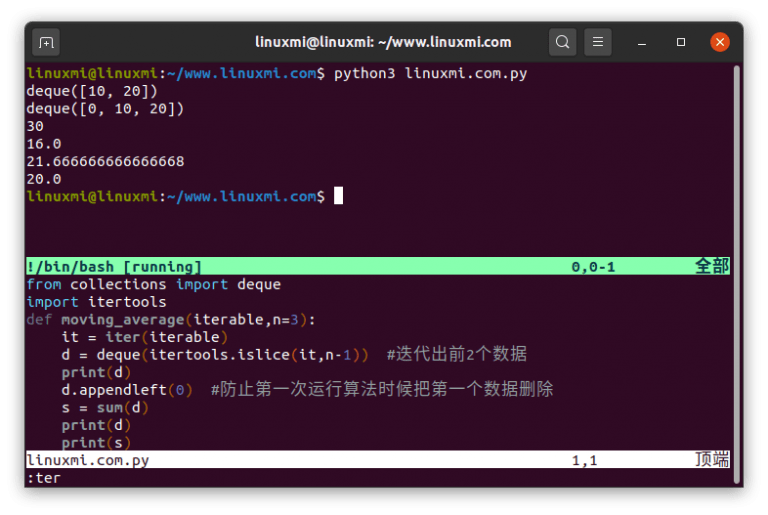Click the shell prompt cursor block

[x=338, y=196]
